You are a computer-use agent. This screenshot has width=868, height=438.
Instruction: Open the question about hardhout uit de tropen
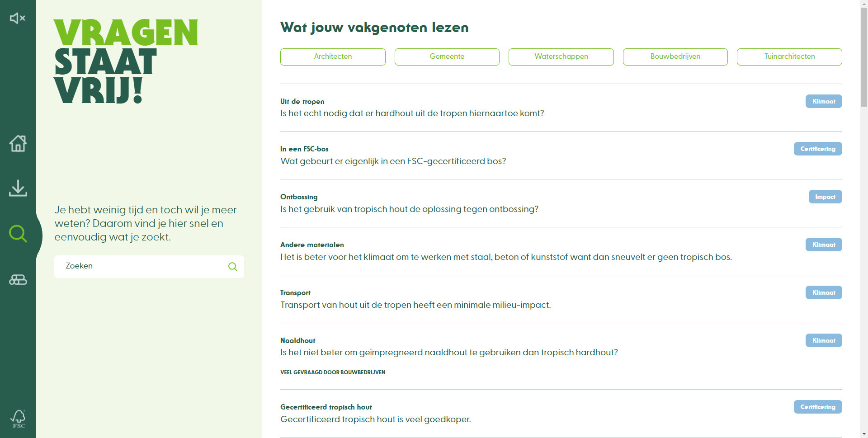412,113
